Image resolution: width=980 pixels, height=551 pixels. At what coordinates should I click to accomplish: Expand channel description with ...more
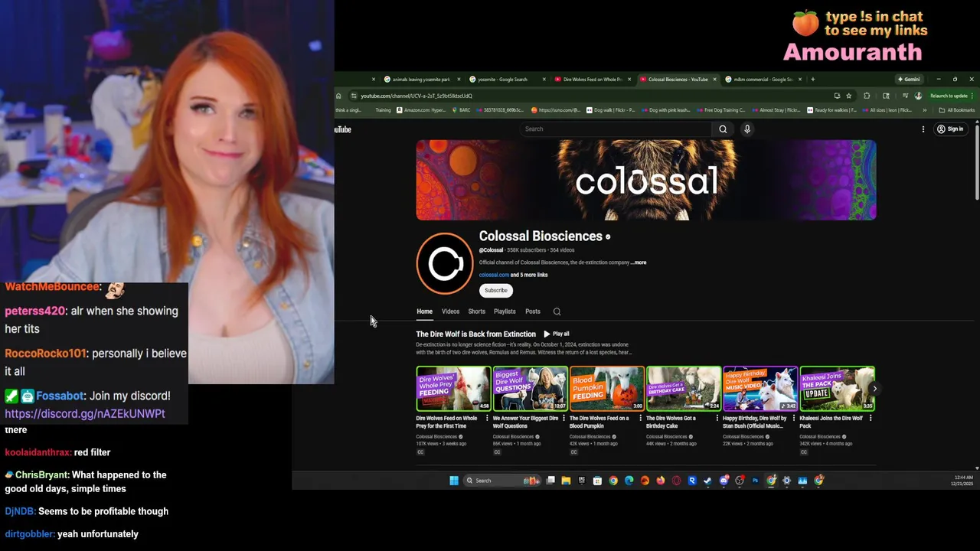click(639, 262)
